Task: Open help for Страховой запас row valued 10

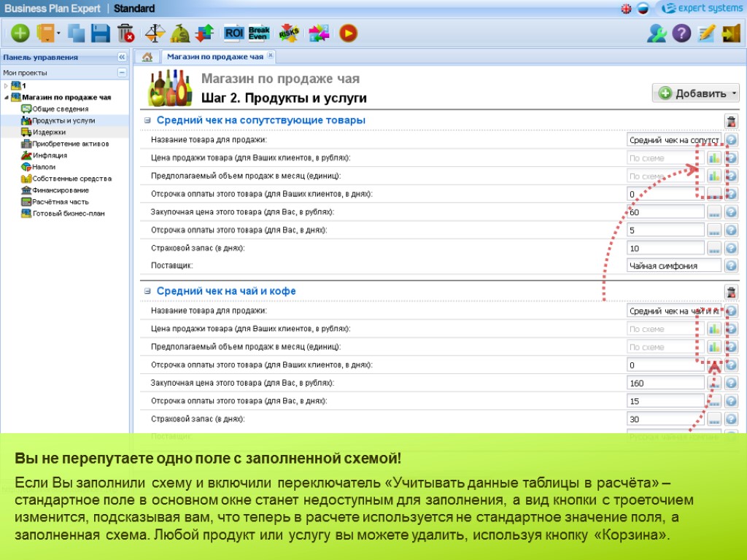Action: [x=731, y=248]
